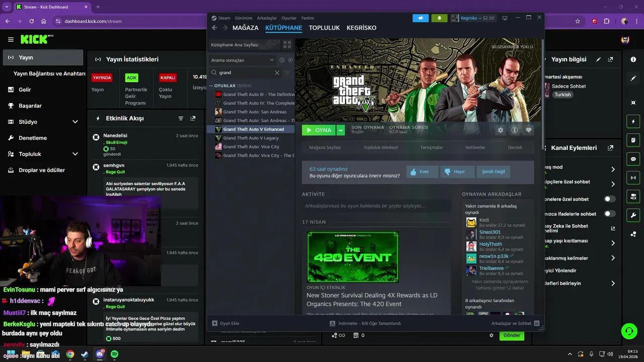
Task: Click wrench icon in Kick right sidebar
Action: (633, 215)
